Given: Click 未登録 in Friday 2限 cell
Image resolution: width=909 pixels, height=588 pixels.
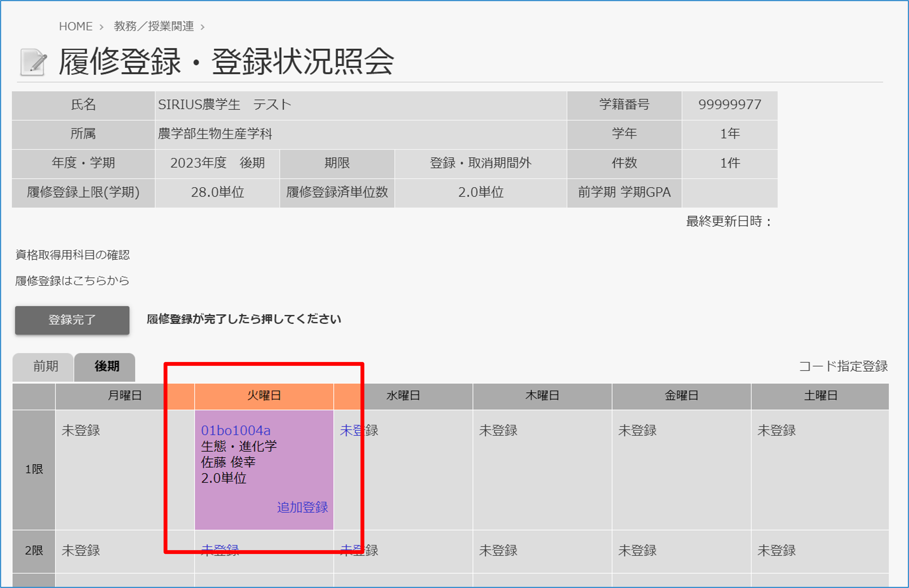Looking at the screenshot, I should click(637, 550).
